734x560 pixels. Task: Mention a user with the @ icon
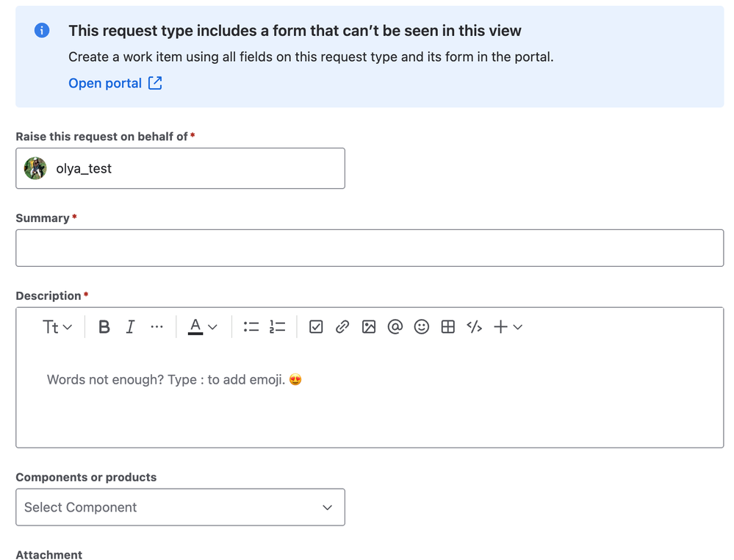(x=395, y=326)
